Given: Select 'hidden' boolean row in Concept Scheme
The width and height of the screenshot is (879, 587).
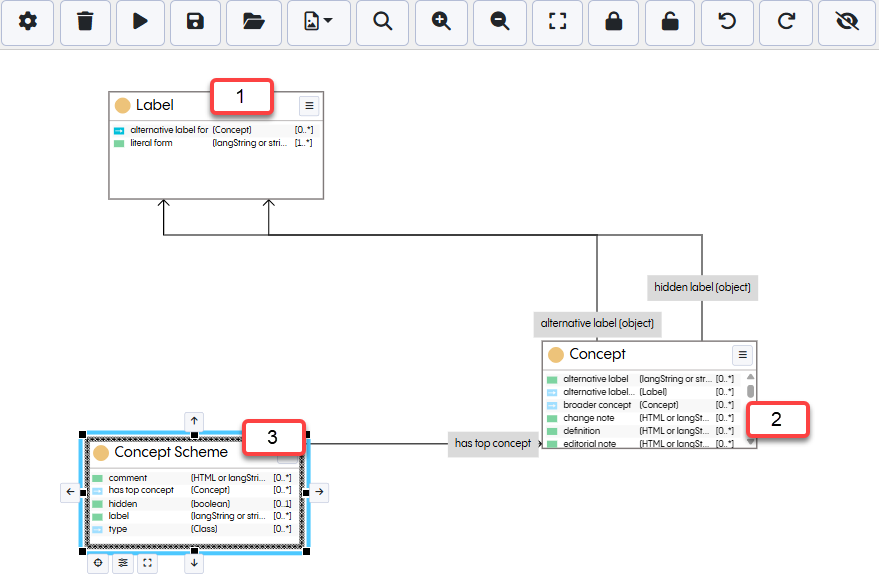Looking at the screenshot, I should point(192,504).
